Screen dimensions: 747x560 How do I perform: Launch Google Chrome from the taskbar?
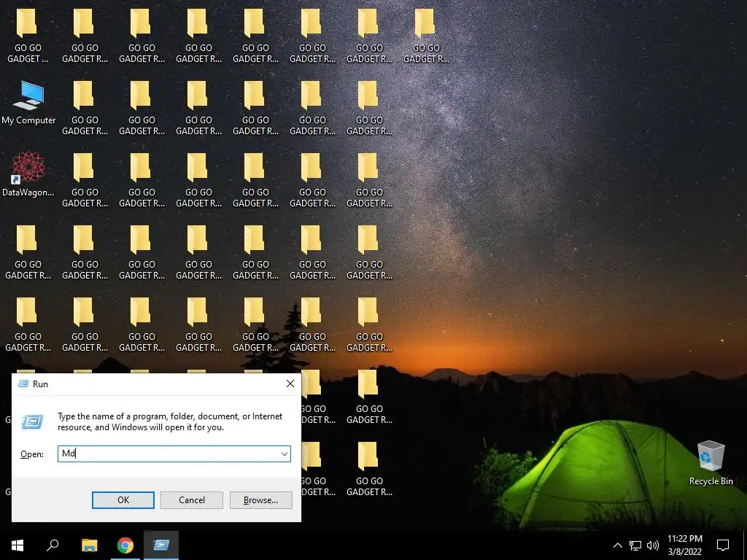coord(125,545)
